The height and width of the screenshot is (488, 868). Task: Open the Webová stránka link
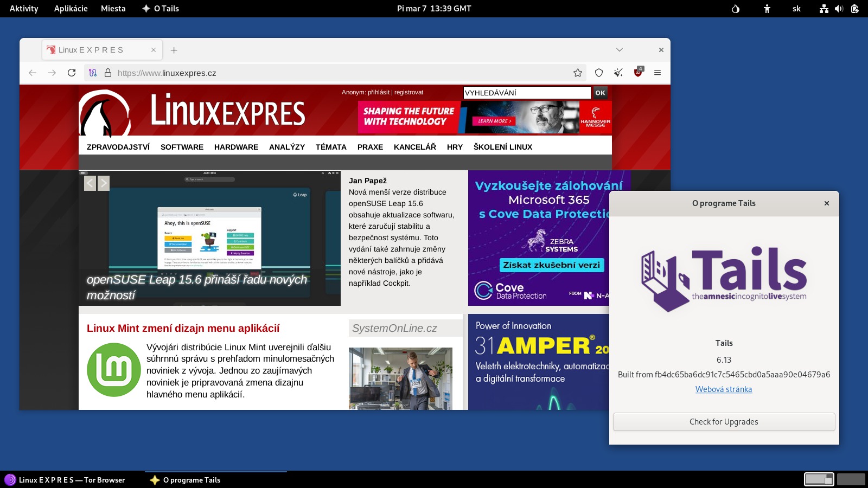point(724,389)
